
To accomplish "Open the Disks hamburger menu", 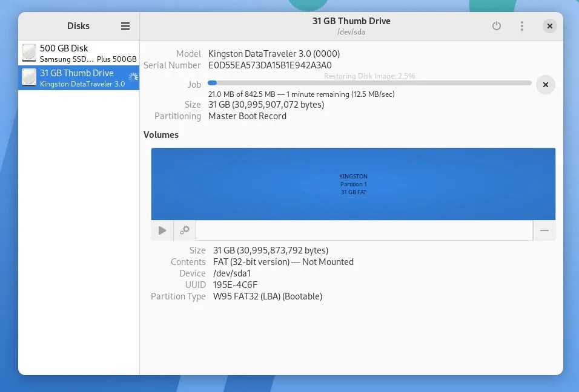I will pos(125,26).
